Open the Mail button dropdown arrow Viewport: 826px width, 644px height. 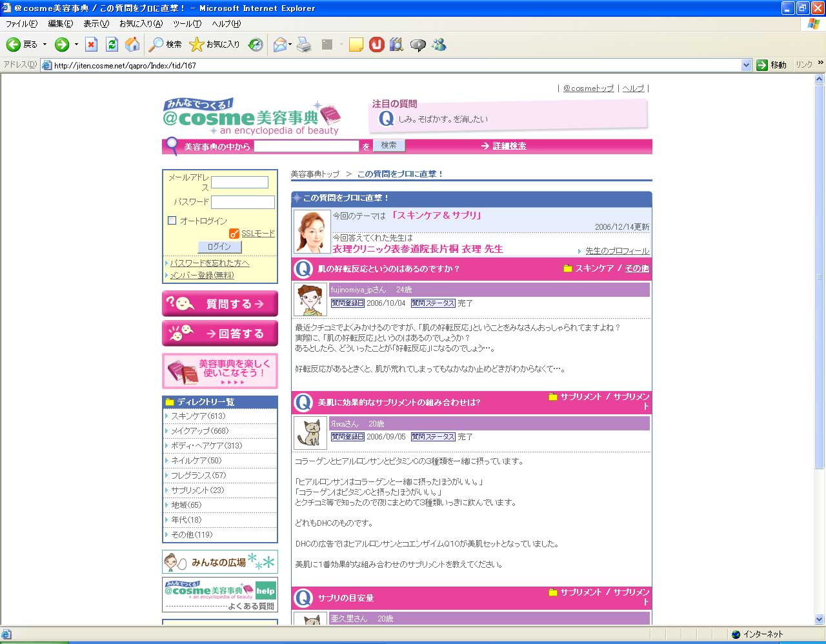290,45
